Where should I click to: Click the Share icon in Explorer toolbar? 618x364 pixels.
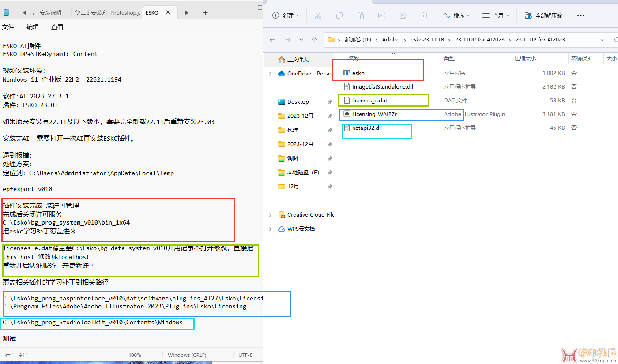(403, 15)
